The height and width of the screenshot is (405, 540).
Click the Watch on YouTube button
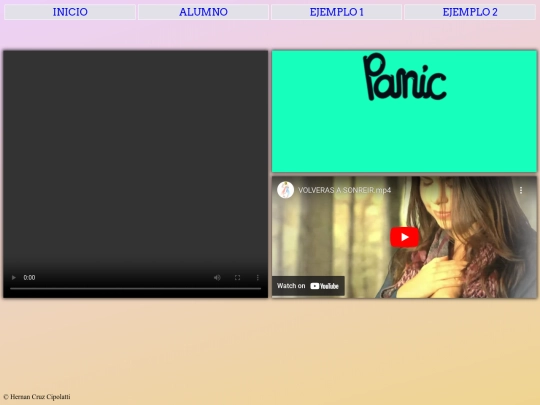tap(308, 286)
